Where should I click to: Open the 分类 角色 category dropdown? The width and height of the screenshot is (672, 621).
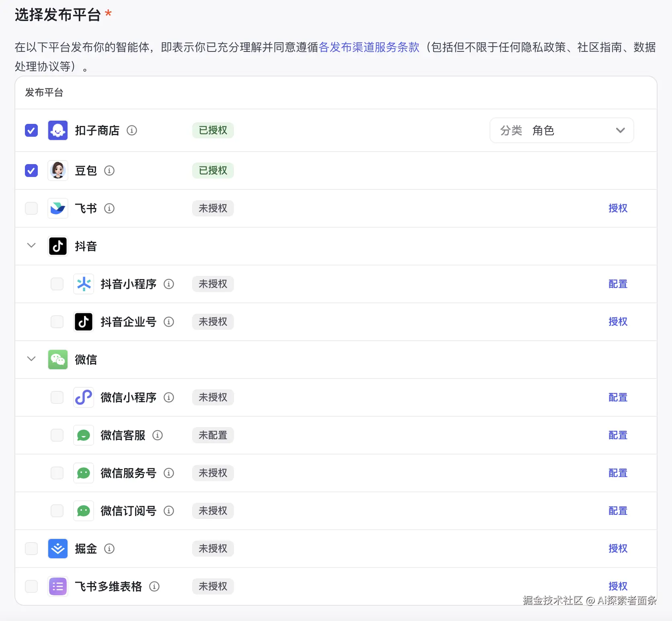point(562,130)
